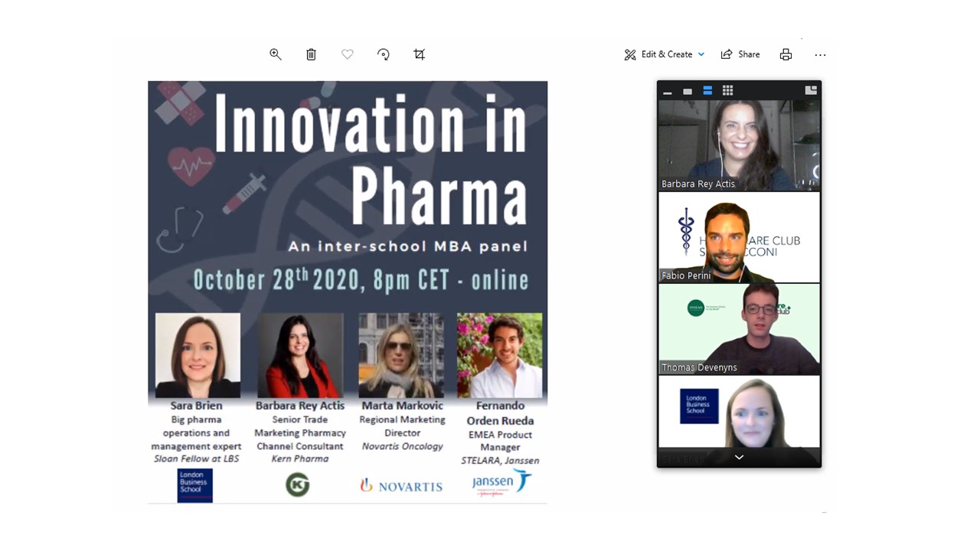
Task: Click the London Business School logo on the poster
Action: point(194,485)
